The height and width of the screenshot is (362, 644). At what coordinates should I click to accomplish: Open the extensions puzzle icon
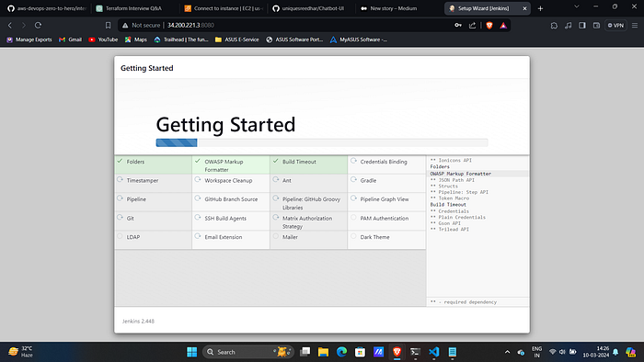click(554, 26)
